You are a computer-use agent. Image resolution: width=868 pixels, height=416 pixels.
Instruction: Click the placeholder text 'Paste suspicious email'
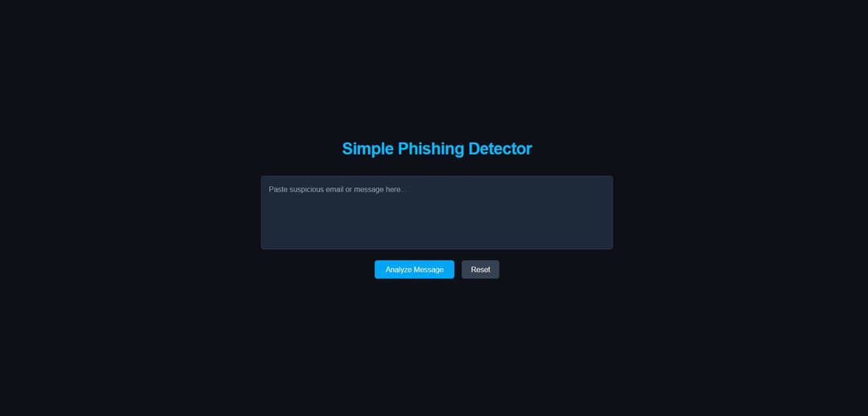[305, 189]
